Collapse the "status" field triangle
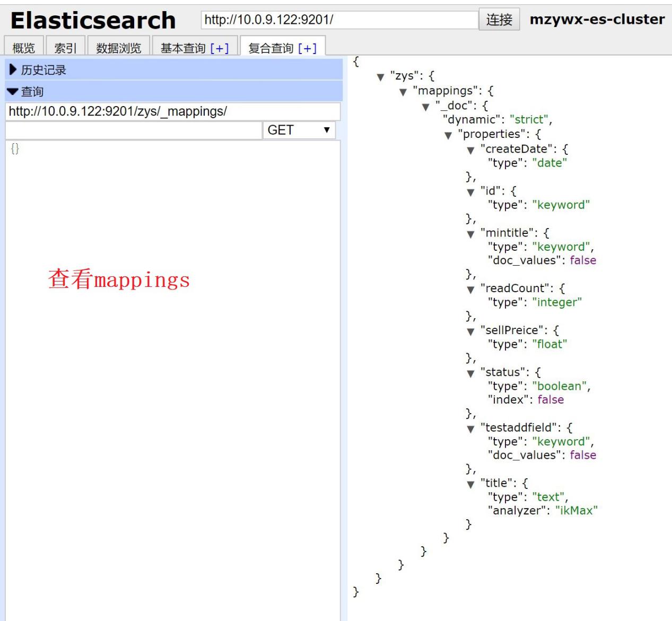672x621 pixels. tap(470, 374)
